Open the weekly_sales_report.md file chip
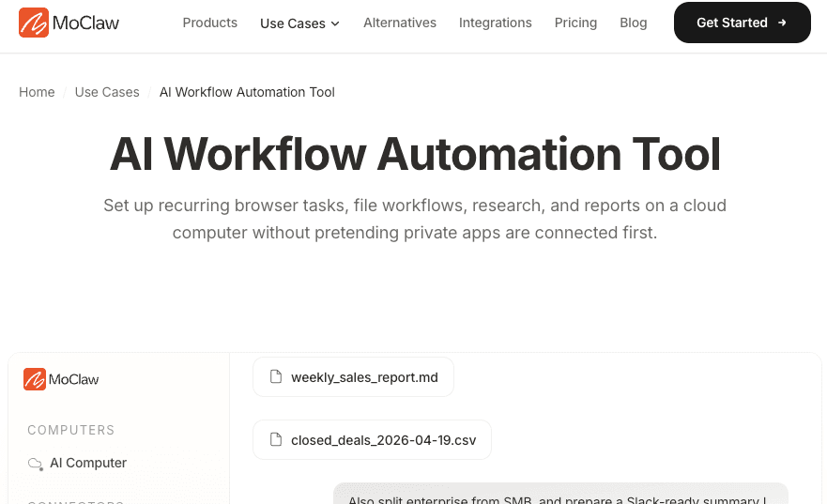 pos(353,377)
